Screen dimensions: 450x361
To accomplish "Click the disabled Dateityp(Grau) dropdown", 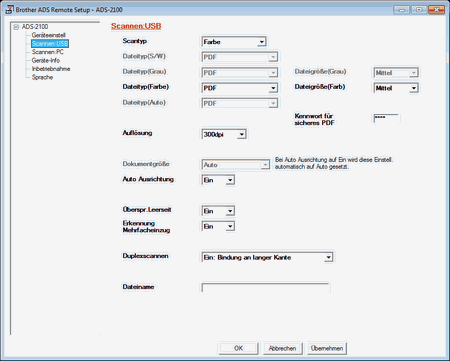I will 240,73.
